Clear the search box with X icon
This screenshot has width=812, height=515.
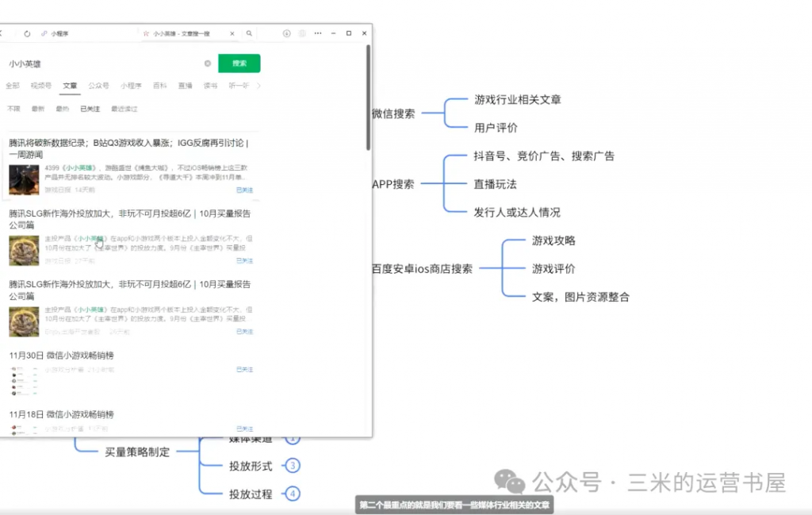tap(208, 63)
